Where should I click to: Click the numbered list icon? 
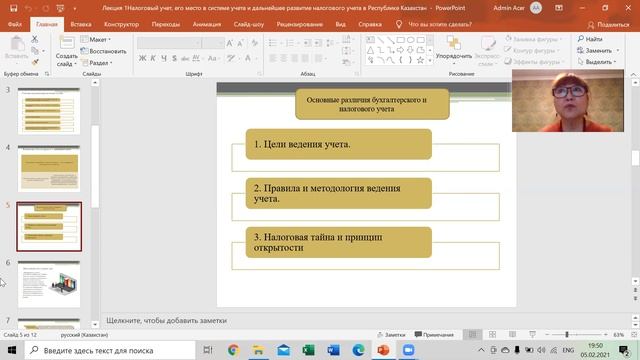click(x=290, y=43)
